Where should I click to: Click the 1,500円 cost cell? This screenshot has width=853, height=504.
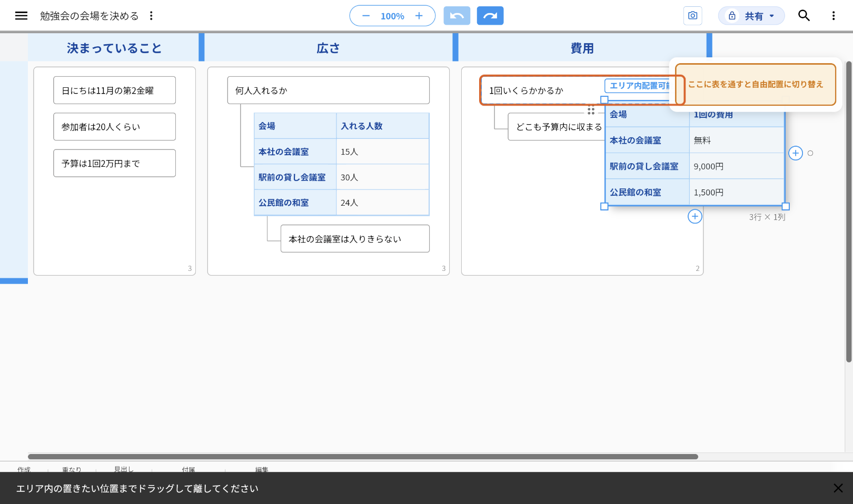coord(737,193)
